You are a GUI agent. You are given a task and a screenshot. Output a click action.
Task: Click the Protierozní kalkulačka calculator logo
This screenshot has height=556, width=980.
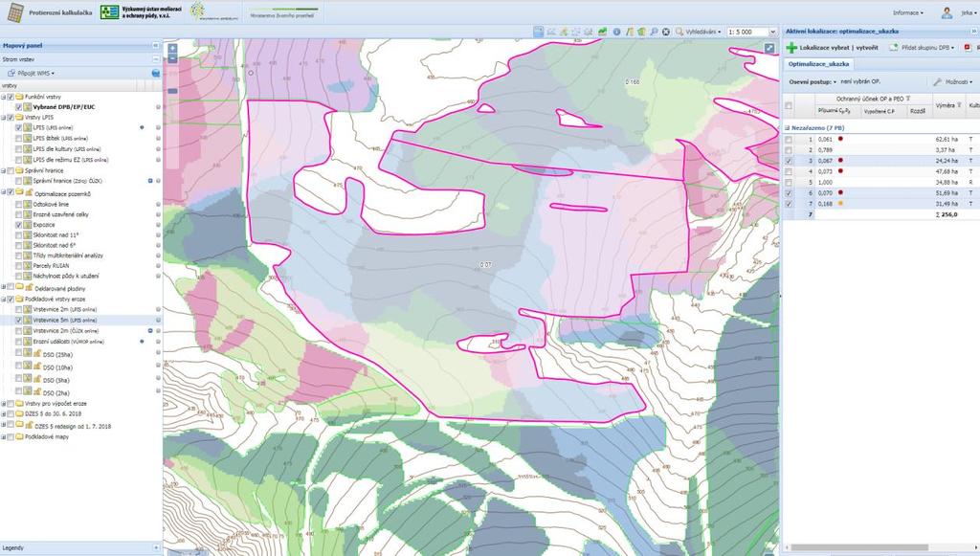(x=15, y=12)
